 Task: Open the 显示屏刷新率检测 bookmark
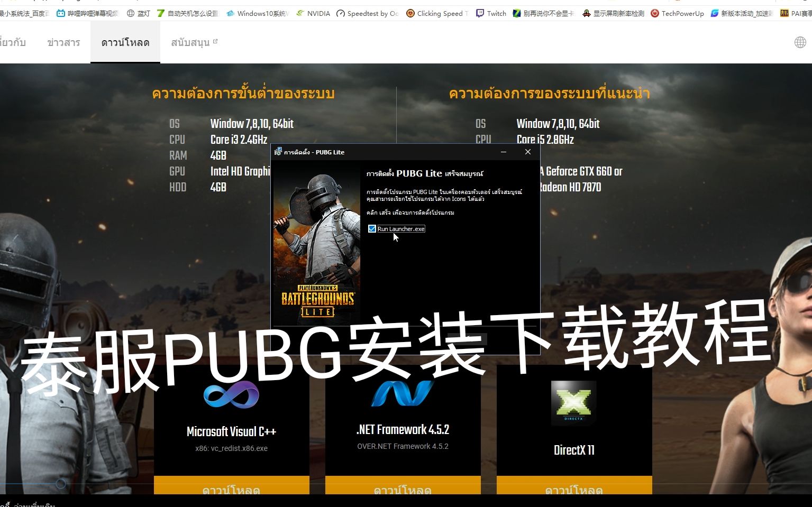(x=613, y=13)
